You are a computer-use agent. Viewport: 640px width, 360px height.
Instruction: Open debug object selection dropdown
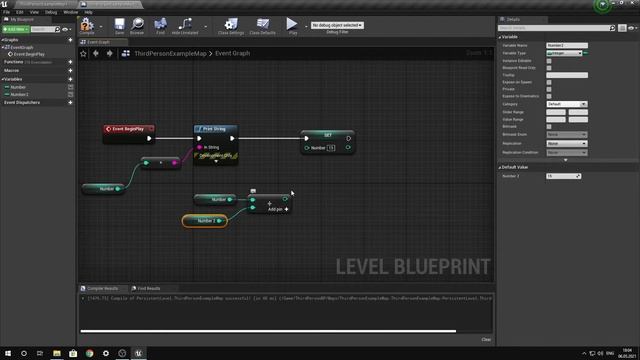(x=337, y=25)
